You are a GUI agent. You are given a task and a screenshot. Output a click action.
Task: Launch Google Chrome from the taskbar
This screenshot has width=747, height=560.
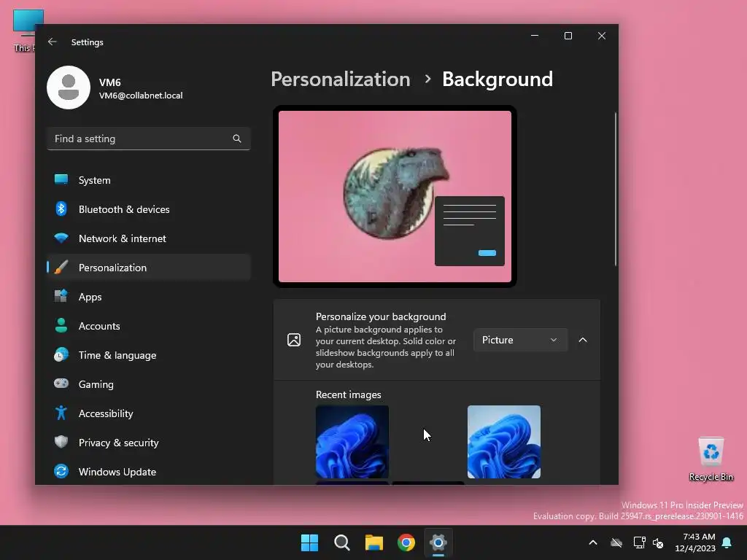pos(406,542)
